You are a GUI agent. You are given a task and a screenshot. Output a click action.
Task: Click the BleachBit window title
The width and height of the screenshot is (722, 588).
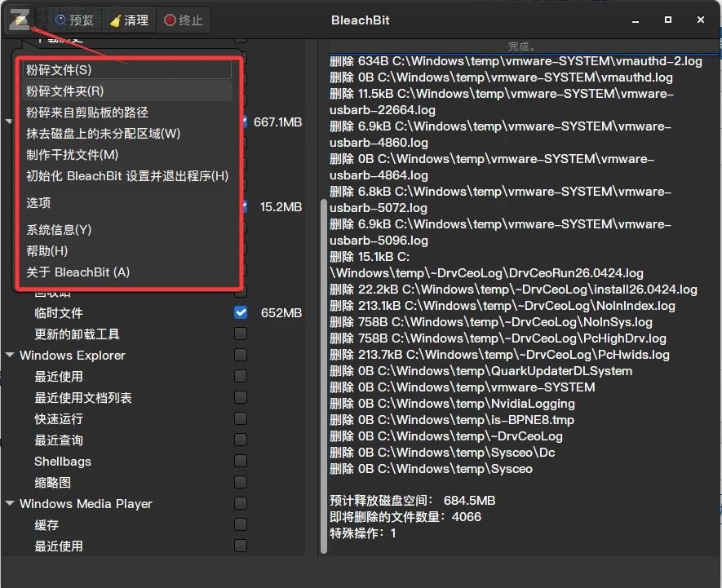click(x=360, y=20)
